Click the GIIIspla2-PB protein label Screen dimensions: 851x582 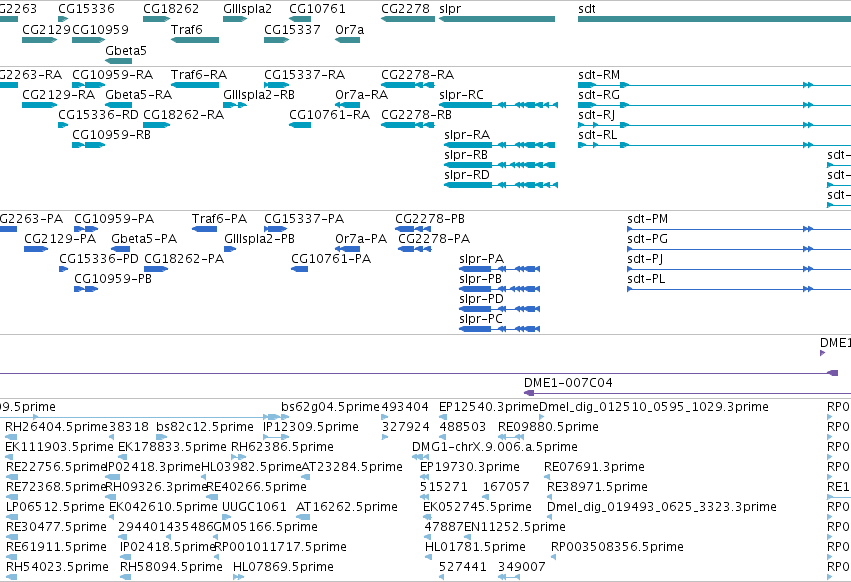tap(259, 239)
